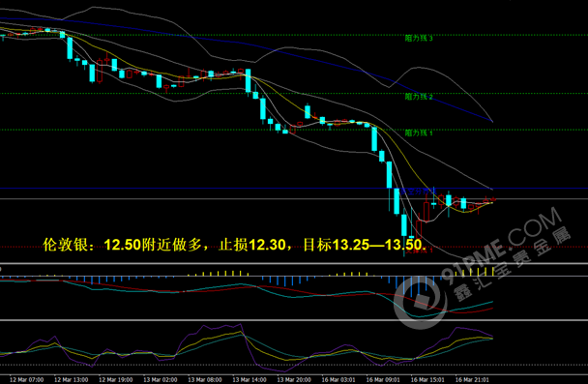Image resolution: width=588 pixels, height=384 pixels.
Task: Click the round watermark logo emblem
Action: pos(421,302)
